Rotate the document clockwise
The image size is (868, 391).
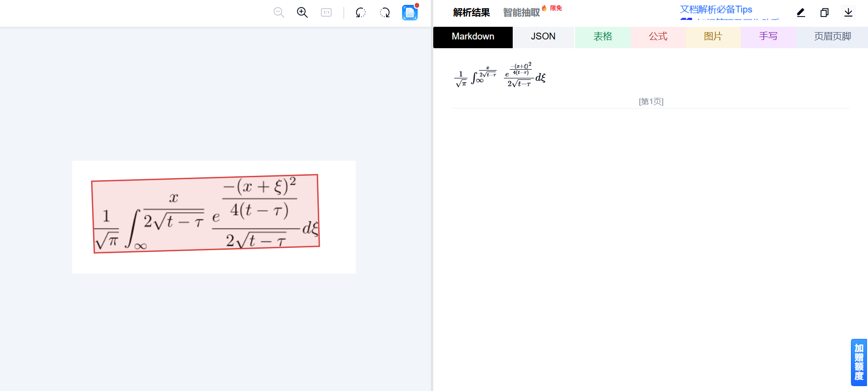(385, 13)
